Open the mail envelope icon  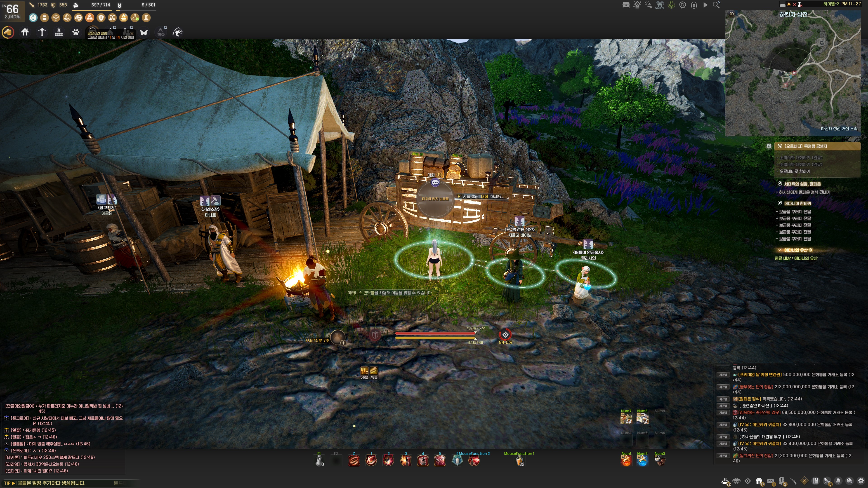click(770, 481)
